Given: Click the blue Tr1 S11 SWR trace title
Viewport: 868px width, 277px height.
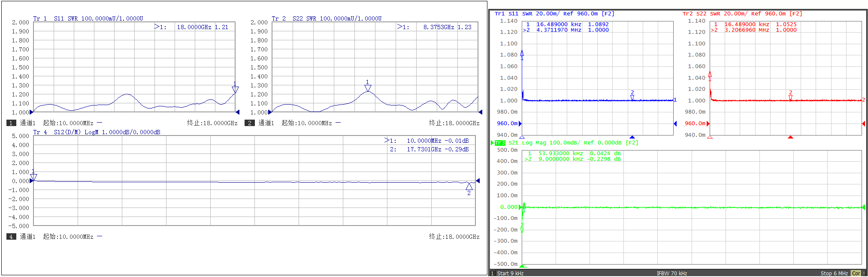Looking at the screenshot, I should (554, 14).
